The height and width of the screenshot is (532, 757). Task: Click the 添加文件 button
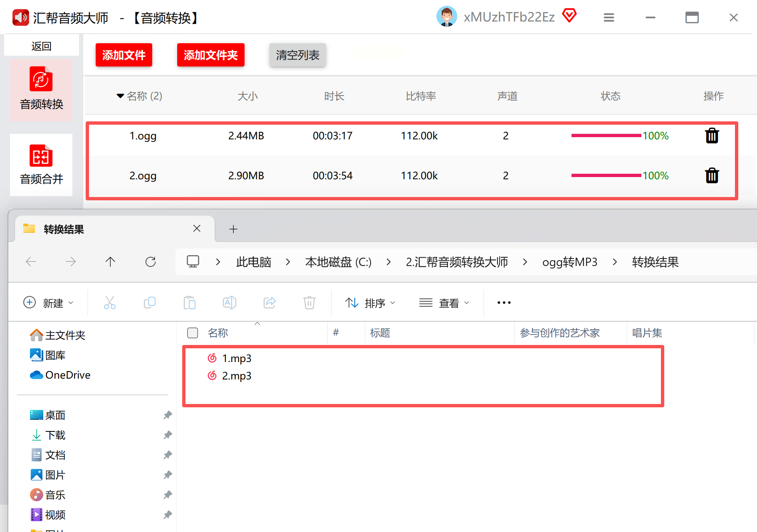(x=124, y=55)
